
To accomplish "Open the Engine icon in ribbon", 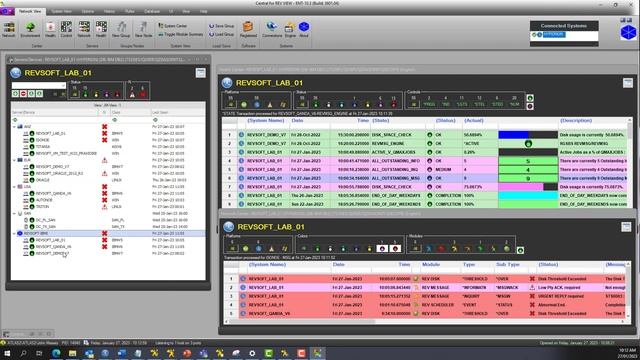I will [290, 29].
